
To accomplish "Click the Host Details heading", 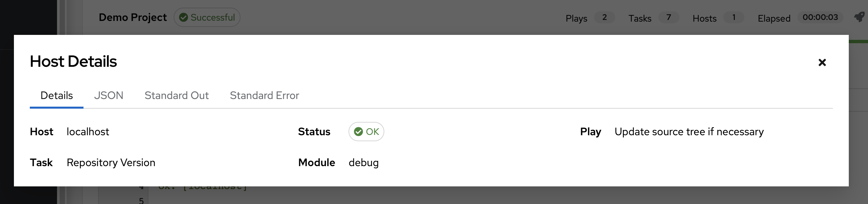I will (x=74, y=61).
